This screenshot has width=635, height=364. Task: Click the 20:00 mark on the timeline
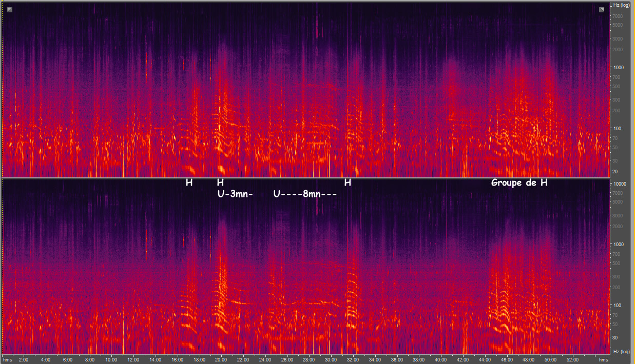click(221, 359)
